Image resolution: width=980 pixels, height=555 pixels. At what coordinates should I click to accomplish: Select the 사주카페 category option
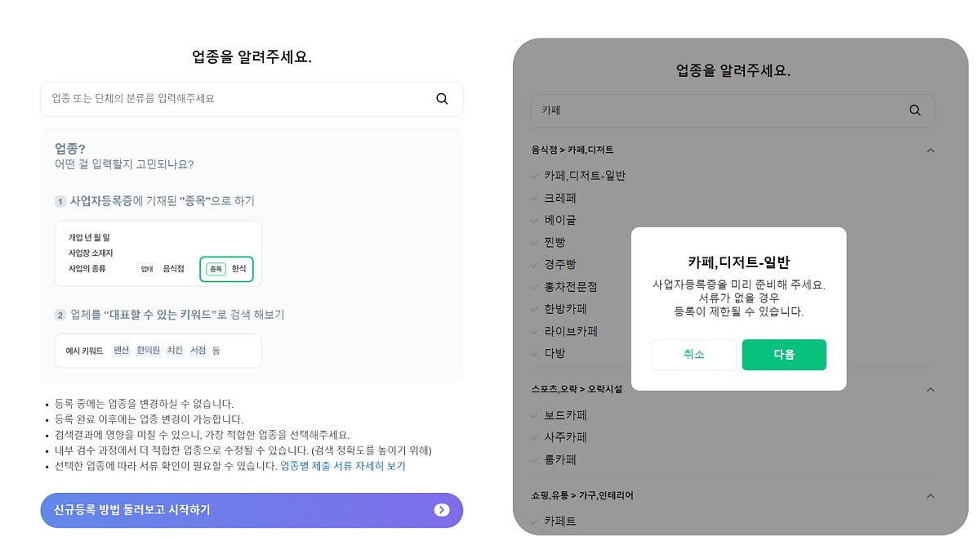[565, 437]
